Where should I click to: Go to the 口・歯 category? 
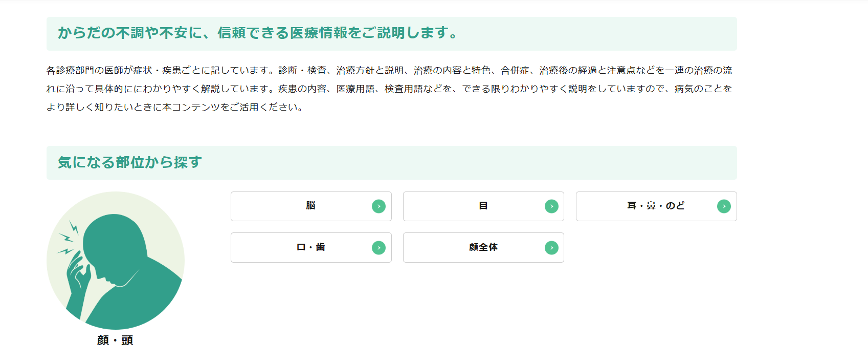point(311,248)
